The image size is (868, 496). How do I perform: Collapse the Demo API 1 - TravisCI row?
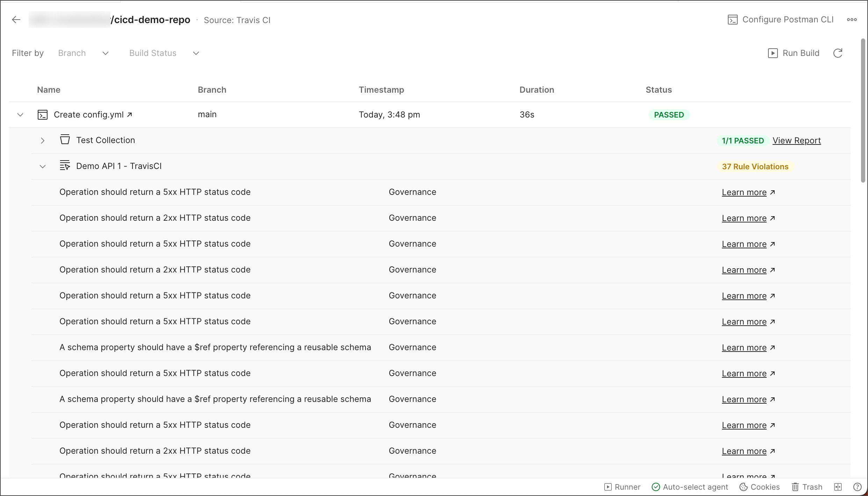[42, 166]
